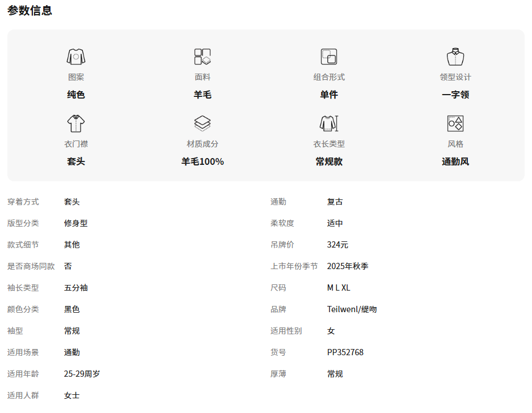
Task: Click the item number PP352768
Action: point(345,352)
